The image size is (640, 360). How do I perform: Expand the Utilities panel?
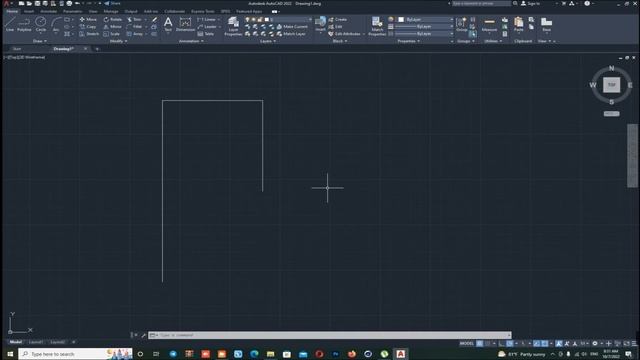pos(493,41)
